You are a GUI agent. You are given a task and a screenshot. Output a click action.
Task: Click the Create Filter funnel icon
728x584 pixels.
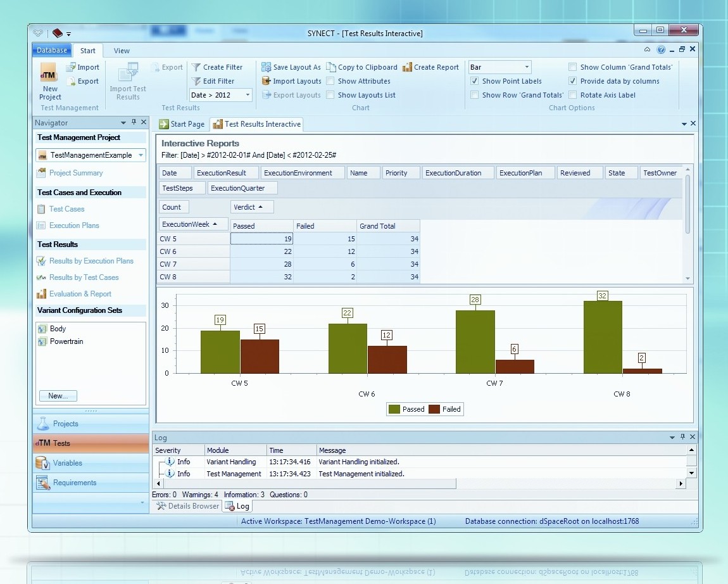click(x=196, y=67)
